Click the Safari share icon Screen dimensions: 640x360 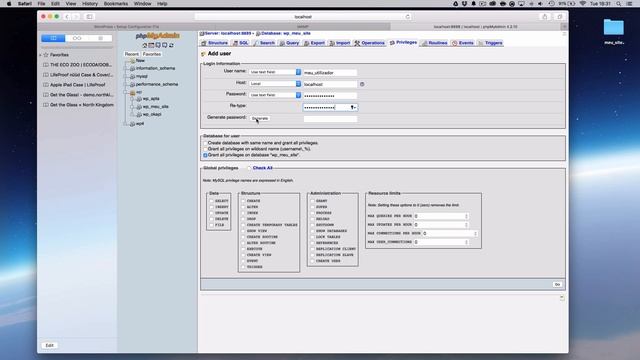(x=544, y=17)
